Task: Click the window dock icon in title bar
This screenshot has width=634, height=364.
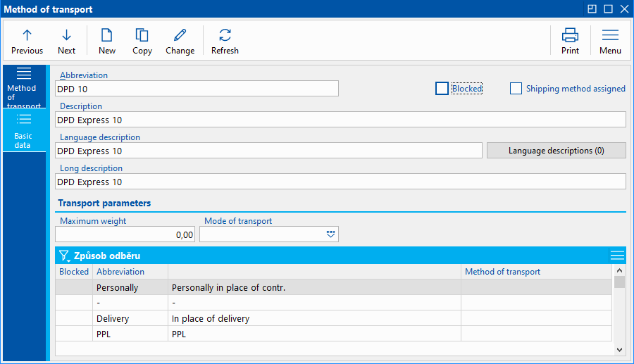Action: (x=592, y=9)
